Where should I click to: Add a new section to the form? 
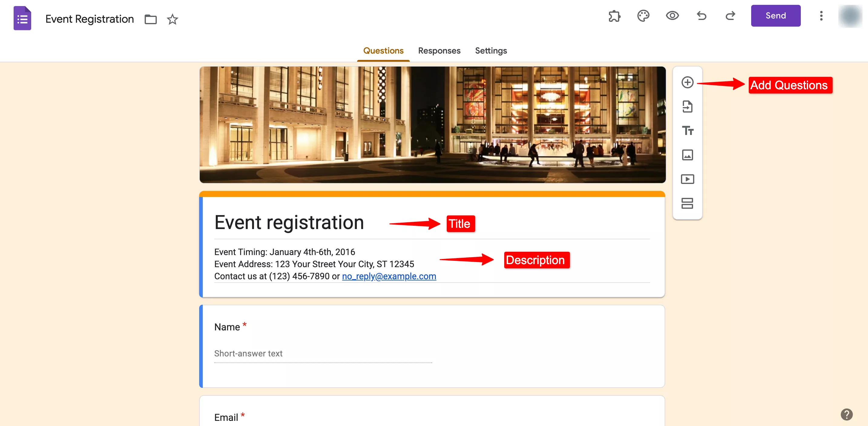[x=687, y=203]
